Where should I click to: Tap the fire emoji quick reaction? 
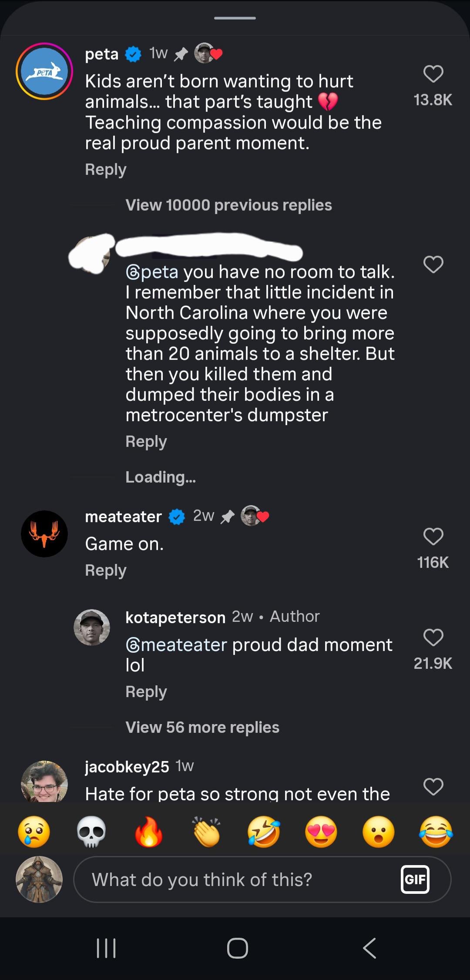[x=149, y=832]
